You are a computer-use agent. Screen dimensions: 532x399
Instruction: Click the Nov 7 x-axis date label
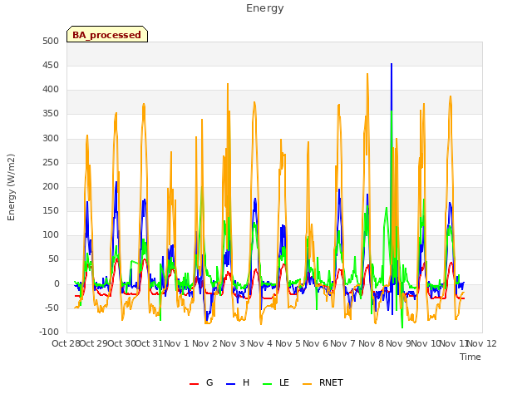point(342,343)
